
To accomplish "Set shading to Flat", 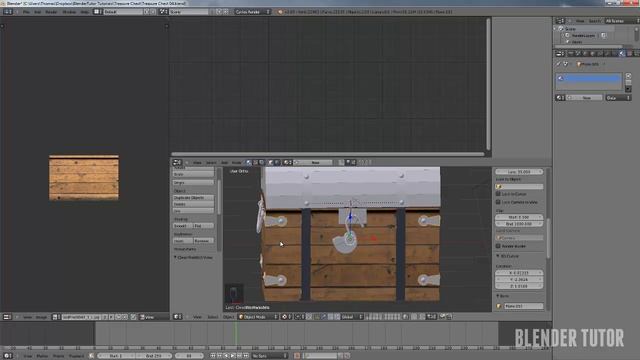I will pyautogui.click(x=203, y=226).
